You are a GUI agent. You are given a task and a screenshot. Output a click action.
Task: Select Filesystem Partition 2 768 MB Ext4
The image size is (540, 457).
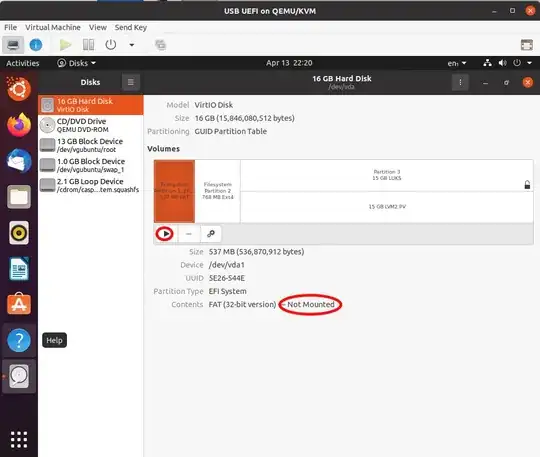218,191
